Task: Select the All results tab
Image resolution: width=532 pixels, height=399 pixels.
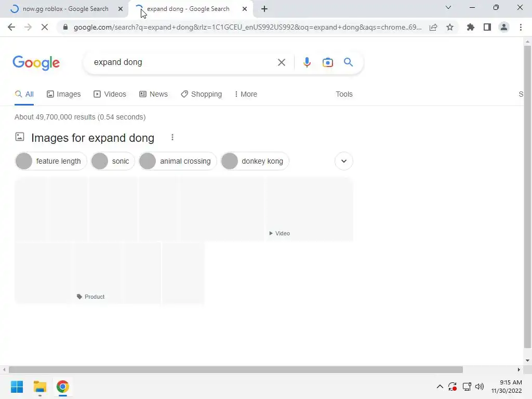Action: 24,95
